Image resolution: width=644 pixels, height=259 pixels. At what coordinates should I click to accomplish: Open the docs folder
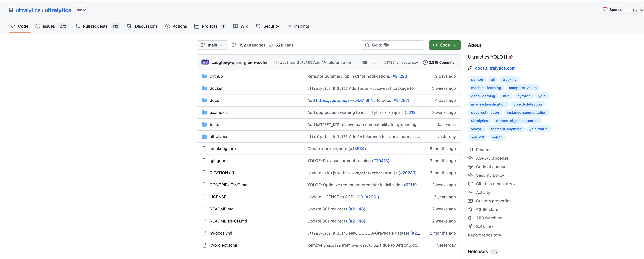tap(214, 100)
